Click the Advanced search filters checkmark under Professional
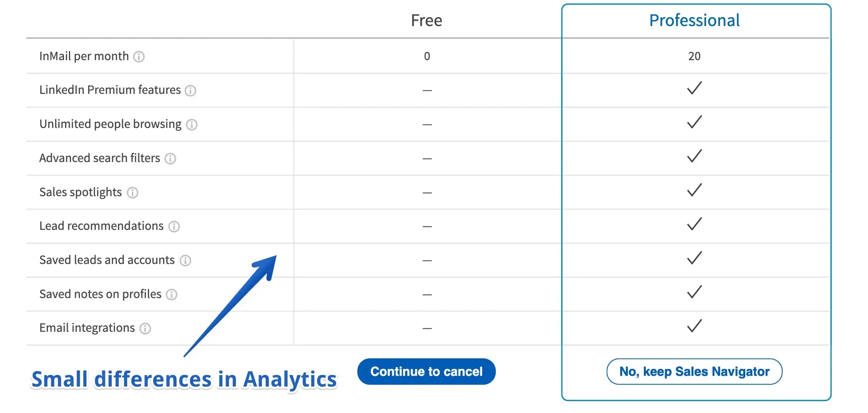The image size is (868, 413). [x=694, y=156]
